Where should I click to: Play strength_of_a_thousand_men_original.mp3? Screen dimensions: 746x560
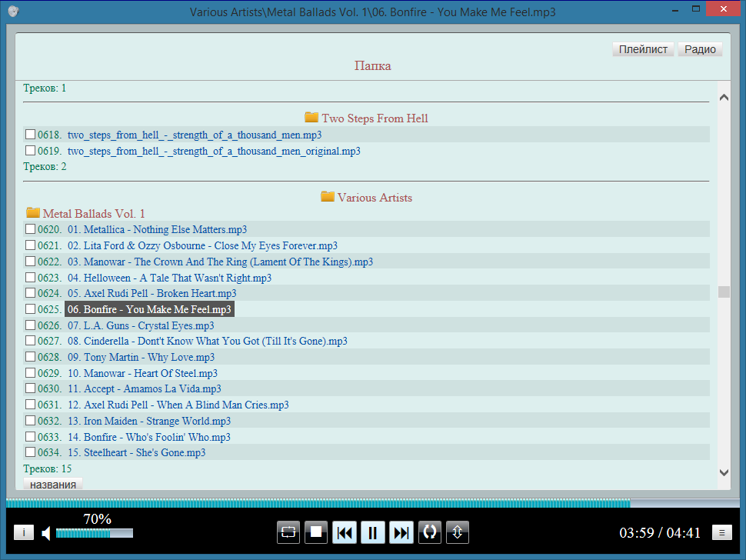214,152
